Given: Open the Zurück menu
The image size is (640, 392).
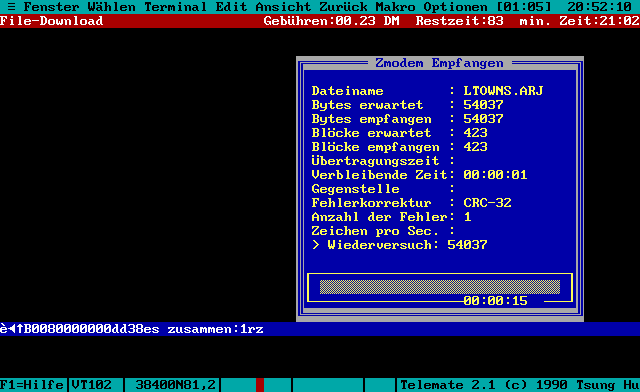Looking at the screenshot, I should (x=343, y=7).
